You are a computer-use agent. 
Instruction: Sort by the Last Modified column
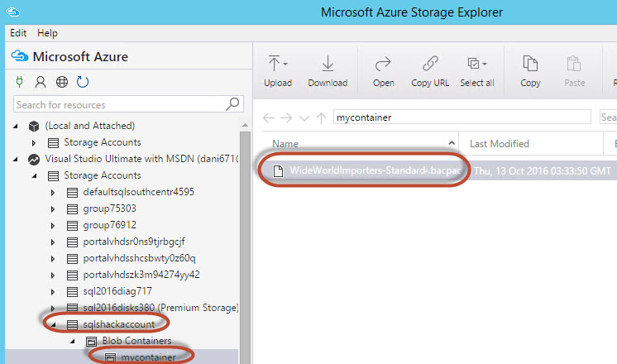(x=499, y=143)
